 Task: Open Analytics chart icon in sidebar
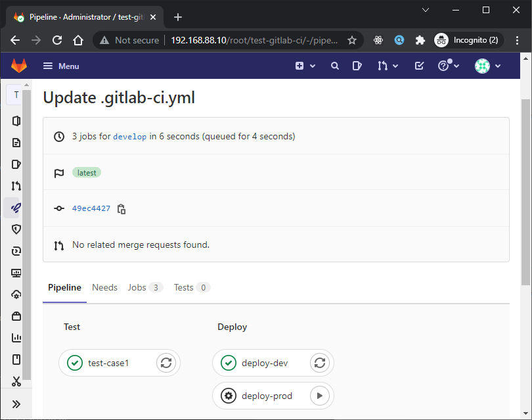click(16, 337)
